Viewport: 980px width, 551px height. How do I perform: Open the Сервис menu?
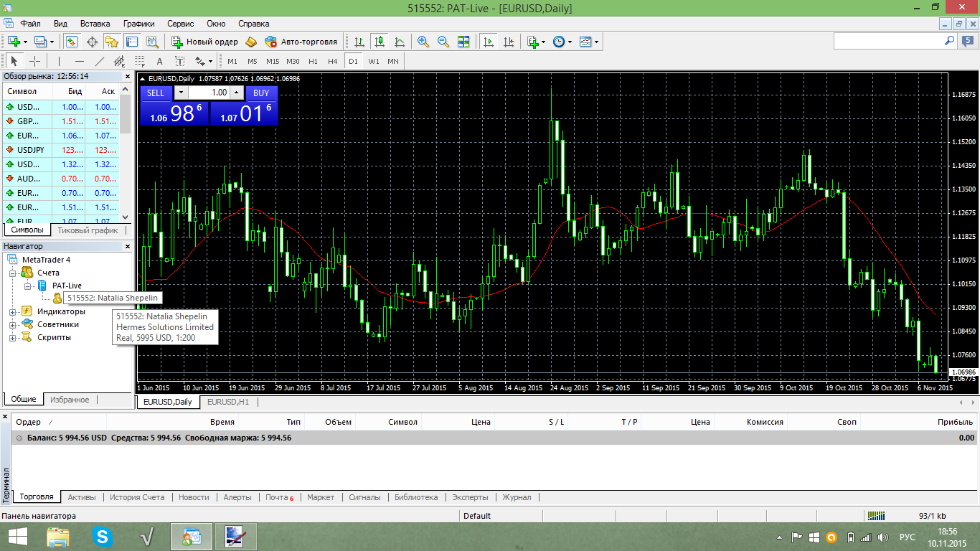point(181,23)
